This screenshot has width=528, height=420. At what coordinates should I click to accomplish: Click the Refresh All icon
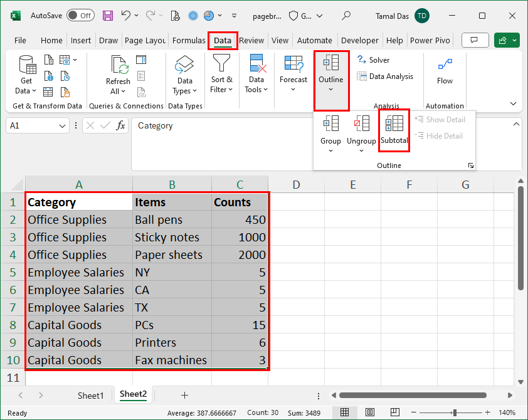(x=120, y=65)
